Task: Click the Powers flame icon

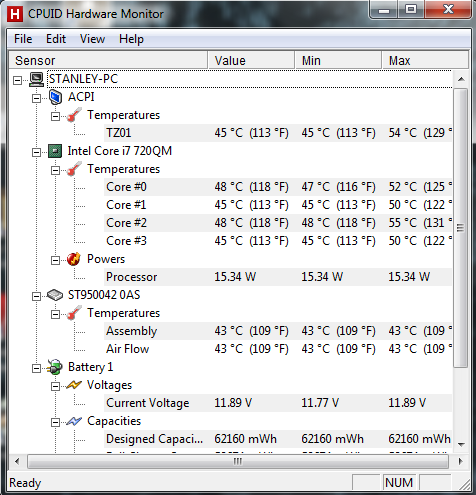Action: 74,259
